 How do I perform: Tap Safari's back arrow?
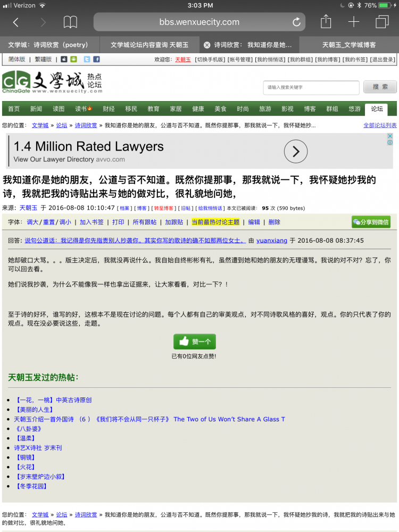[x=16, y=22]
